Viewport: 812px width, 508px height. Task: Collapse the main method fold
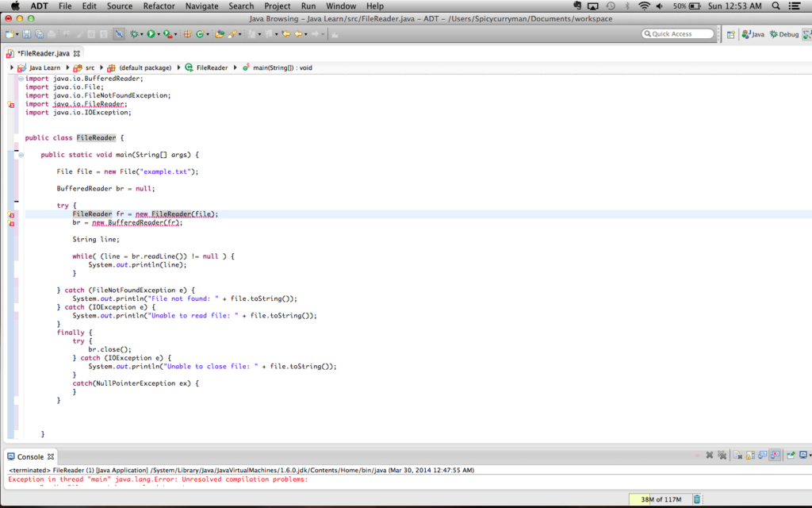pyautogui.click(x=21, y=155)
